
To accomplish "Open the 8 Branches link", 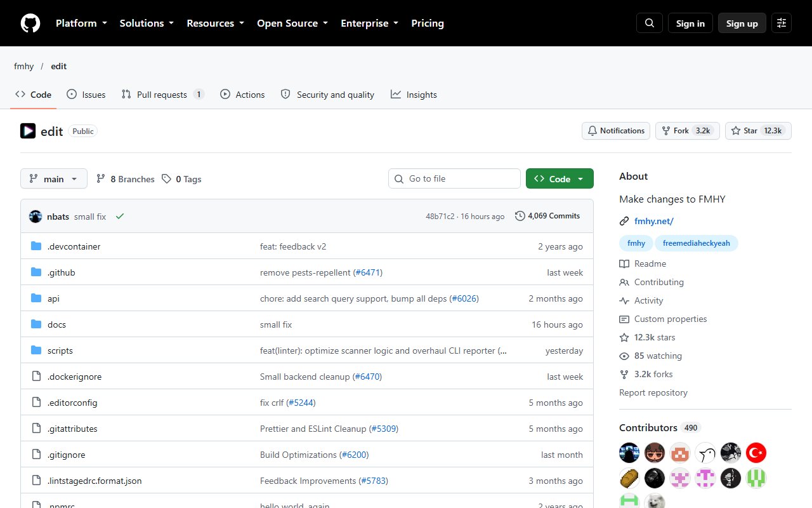I will (126, 179).
